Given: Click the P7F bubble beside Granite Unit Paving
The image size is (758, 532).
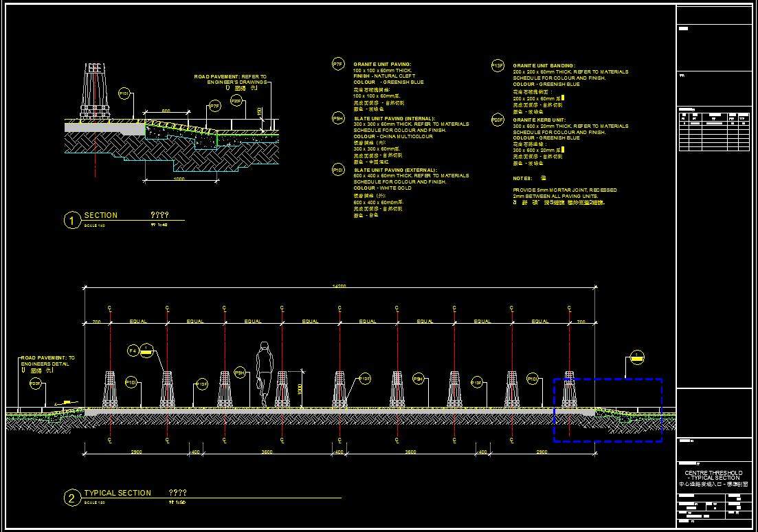Looking at the screenshot, I should 337,64.
